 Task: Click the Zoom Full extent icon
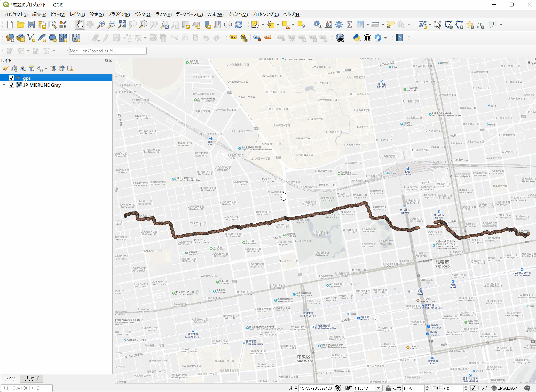pyautogui.click(x=122, y=25)
